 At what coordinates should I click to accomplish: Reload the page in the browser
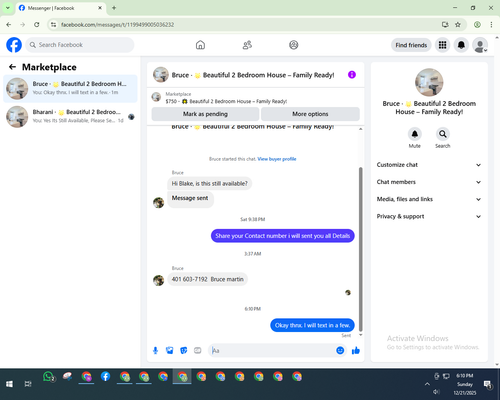coord(37,25)
